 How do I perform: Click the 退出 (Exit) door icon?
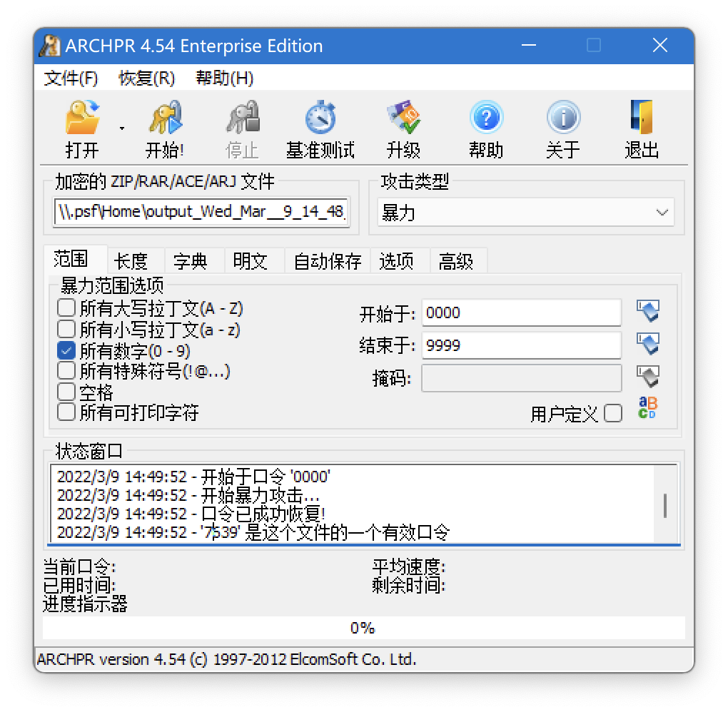click(641, 118)
